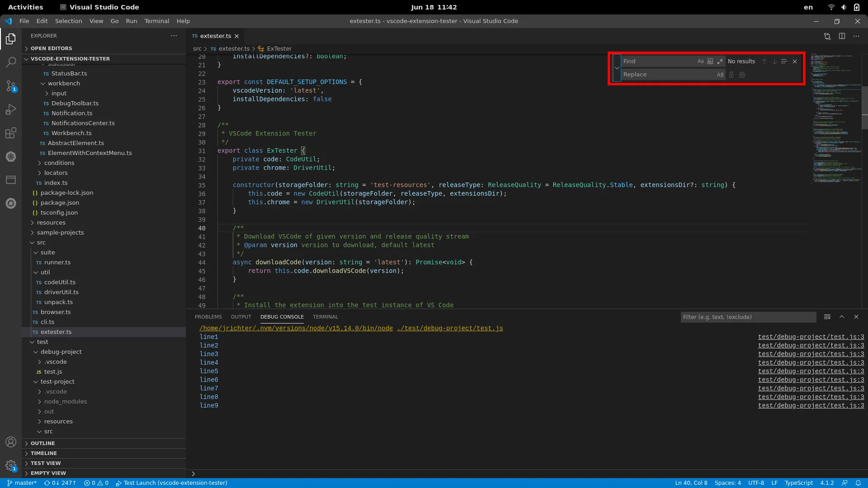Go to previous match in Find widget
This screenshot has width=868, height=488.
(x=764, y=61)
